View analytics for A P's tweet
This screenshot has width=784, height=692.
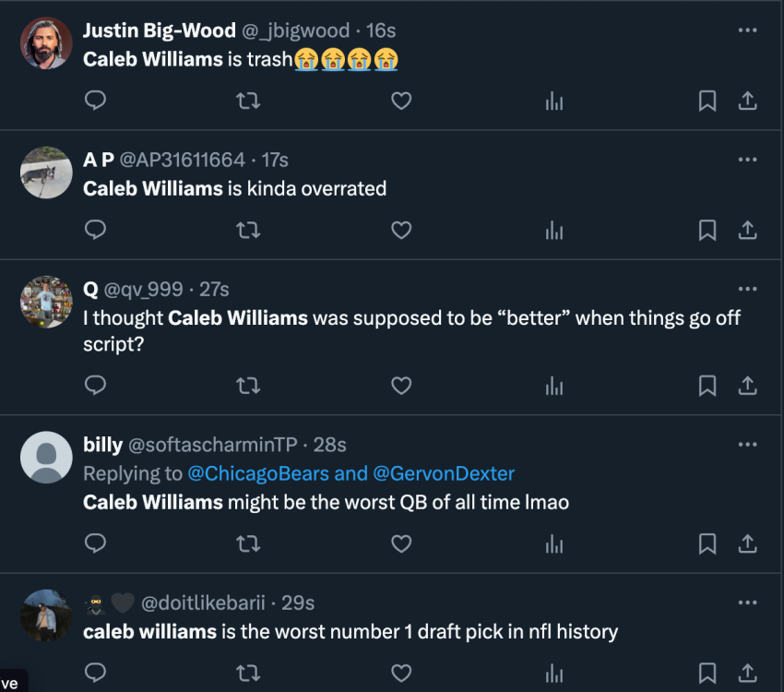pyautogui.click(x=554, y=231)
